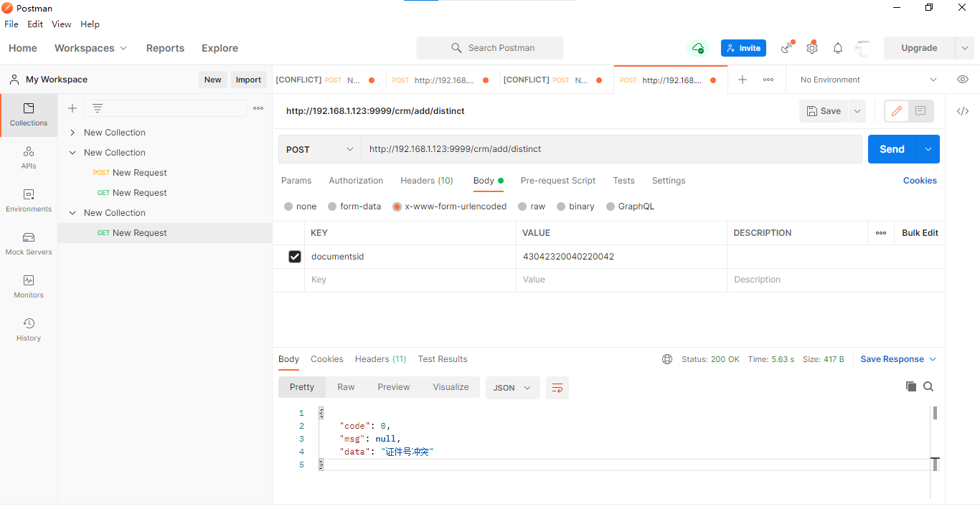The height and width of the screenshot is (509, 980).
Task: Click the filter icon in collections search
Action: tap(98, 108)
